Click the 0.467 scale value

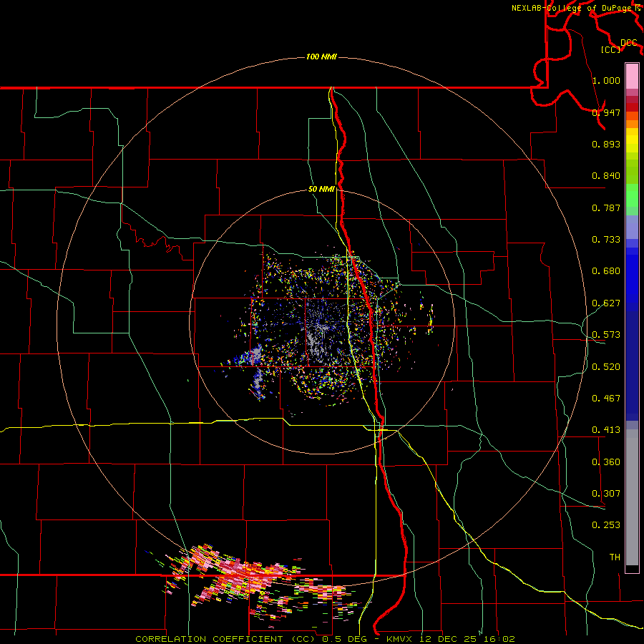pos(606,399)
